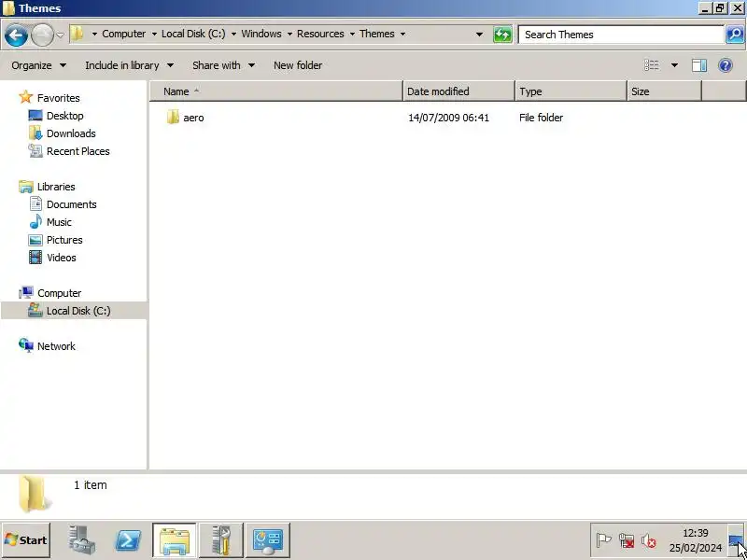Open the tools taskbar icon with wrench

[221, 540]
